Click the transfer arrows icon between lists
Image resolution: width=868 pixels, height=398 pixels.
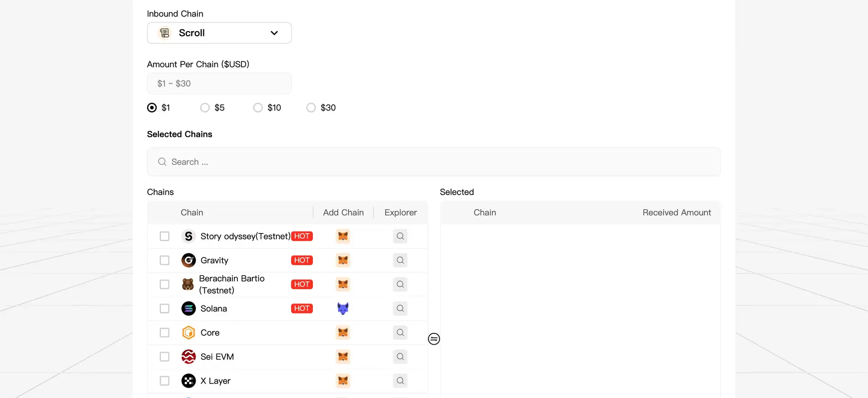(434, 339)
